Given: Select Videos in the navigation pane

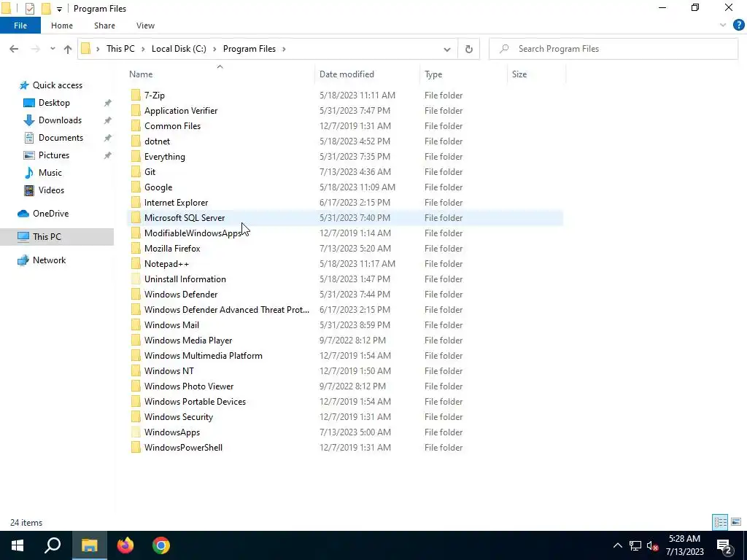Looking at the screenshot, I should click(x=51, y=190).
